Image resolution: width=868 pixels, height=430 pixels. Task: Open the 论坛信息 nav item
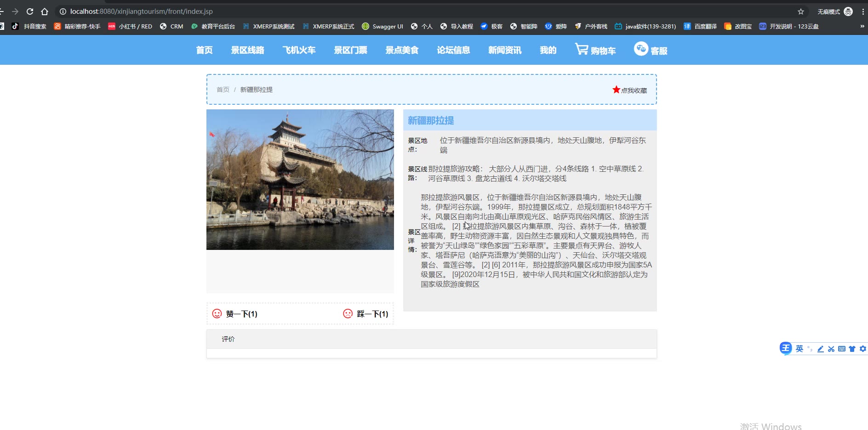pyautogui.click(x=453, y=50)
